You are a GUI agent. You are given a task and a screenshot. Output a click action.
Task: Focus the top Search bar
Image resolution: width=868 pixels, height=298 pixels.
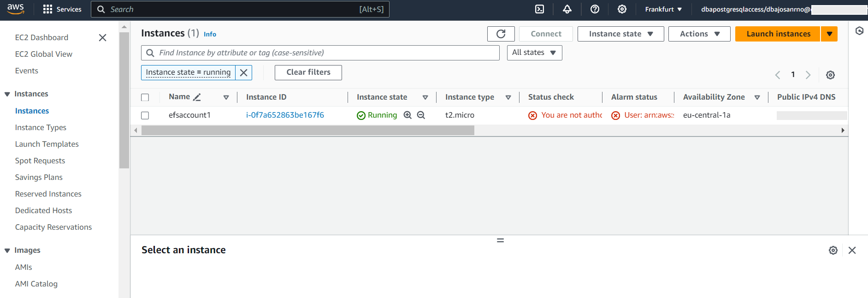point(240,9)
